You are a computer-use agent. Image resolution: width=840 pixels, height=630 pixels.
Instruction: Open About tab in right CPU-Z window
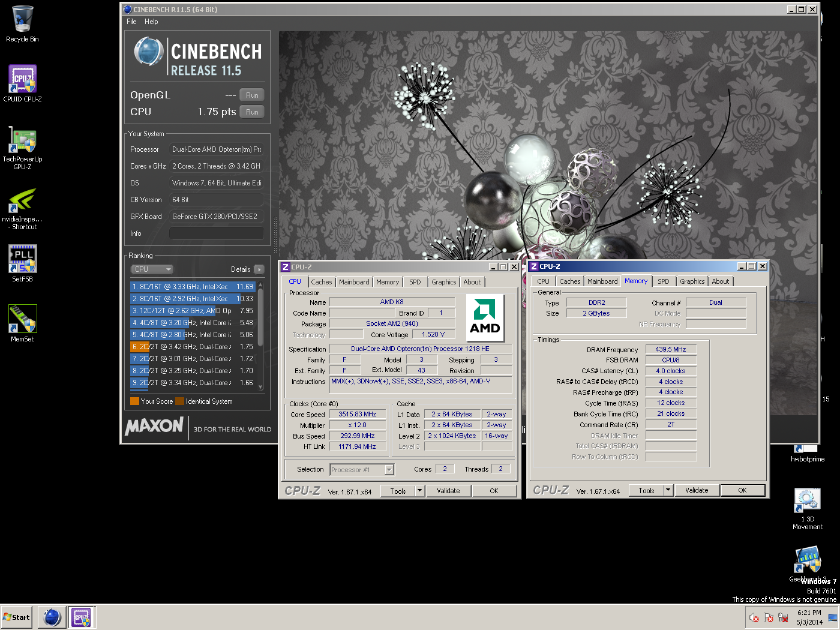(x=721, y=281)
